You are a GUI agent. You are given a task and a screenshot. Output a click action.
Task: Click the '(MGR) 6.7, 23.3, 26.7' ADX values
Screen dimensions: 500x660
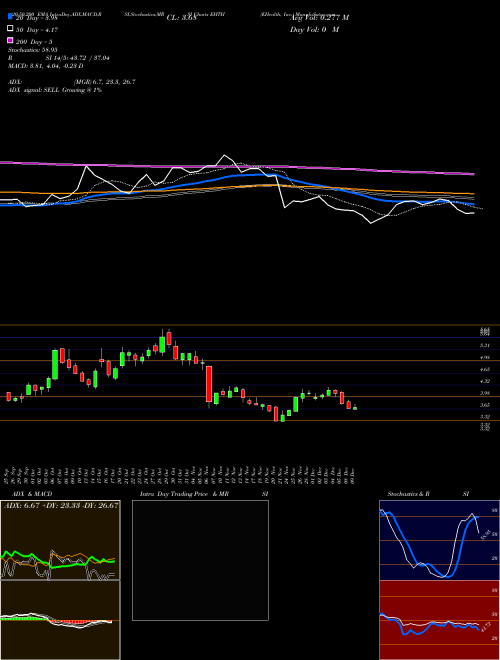click(104, 82)
